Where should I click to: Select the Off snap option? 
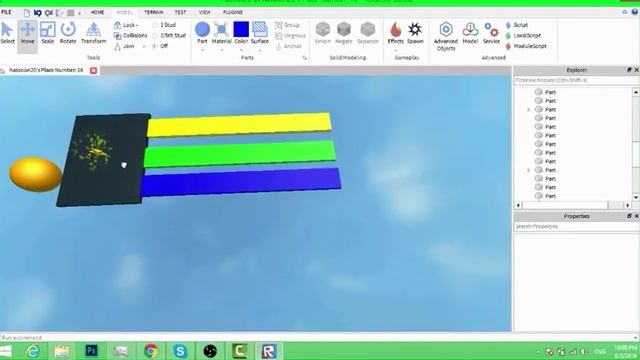[160, 46]
